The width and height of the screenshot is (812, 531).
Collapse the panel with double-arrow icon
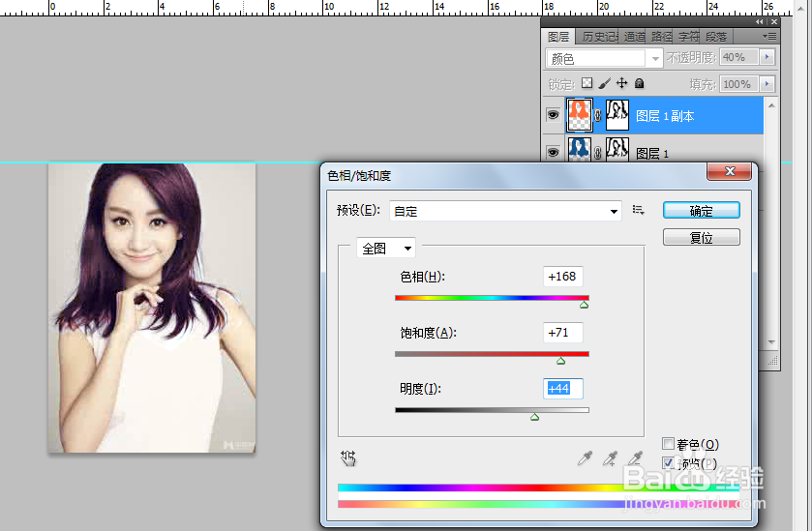[x=759, y=21]
